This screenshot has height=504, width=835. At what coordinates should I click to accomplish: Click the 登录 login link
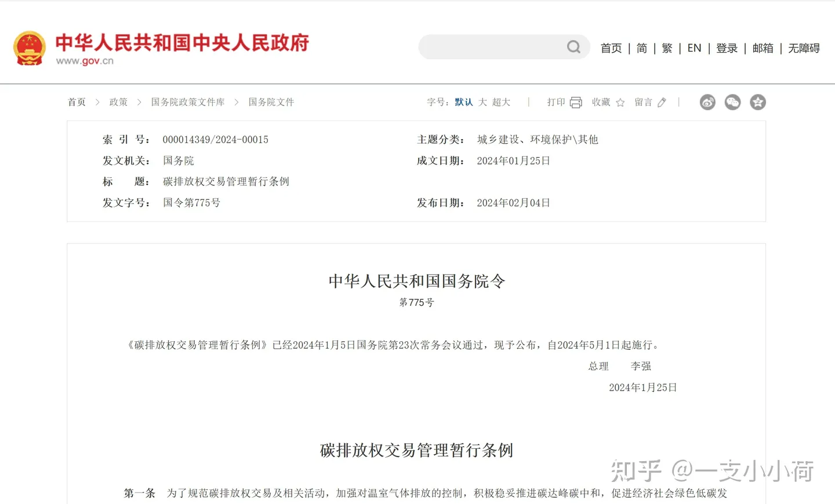pyautogui.click(x=727, y=48)
